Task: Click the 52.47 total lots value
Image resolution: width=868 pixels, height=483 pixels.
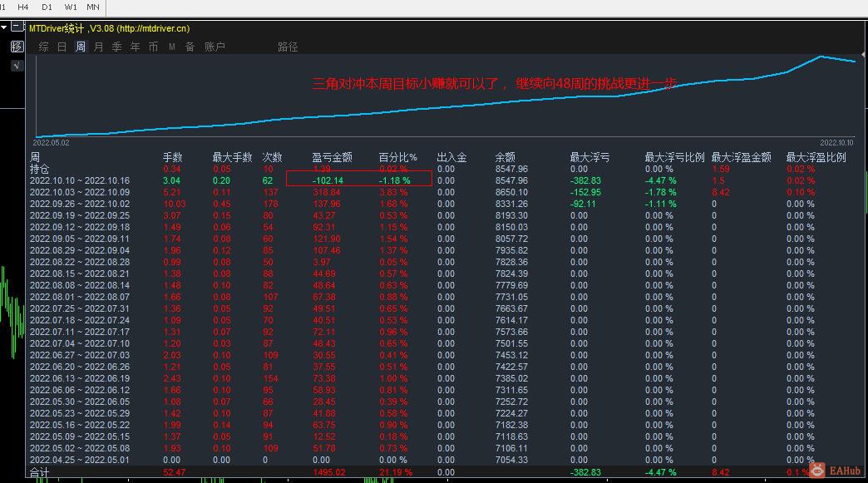Action: (175, 472)
